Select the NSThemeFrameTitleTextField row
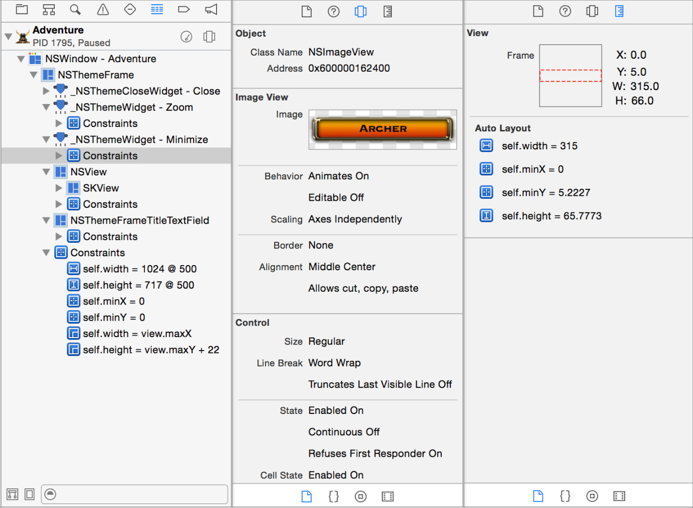This screenshot has width=693, height=508. 116,220
